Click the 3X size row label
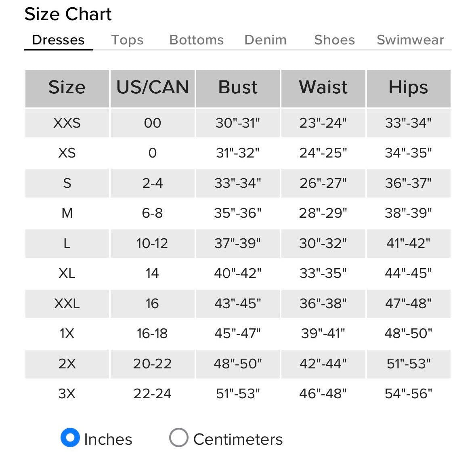Viewport: 476px width, 452px height. 67,393
